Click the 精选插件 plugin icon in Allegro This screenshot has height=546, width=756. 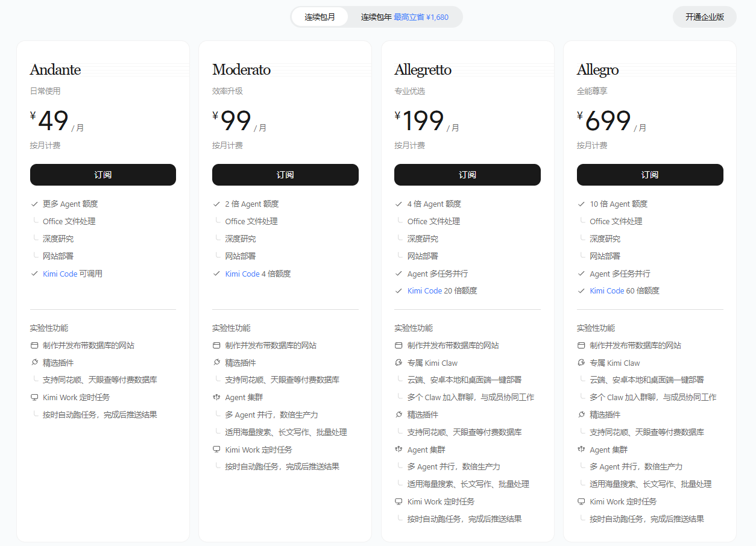click(581, 415)
